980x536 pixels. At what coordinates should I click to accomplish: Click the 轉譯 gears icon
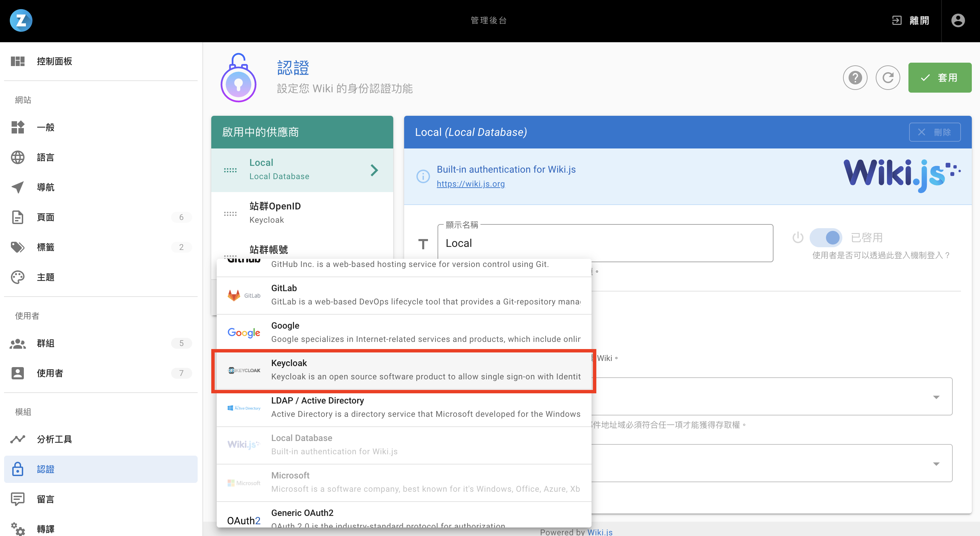tap(17, 529)
